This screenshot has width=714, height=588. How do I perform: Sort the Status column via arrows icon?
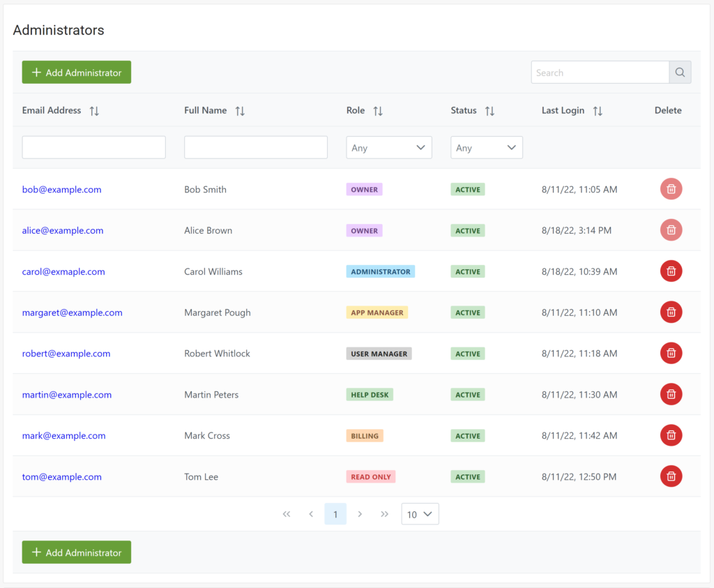click(489, 111)
